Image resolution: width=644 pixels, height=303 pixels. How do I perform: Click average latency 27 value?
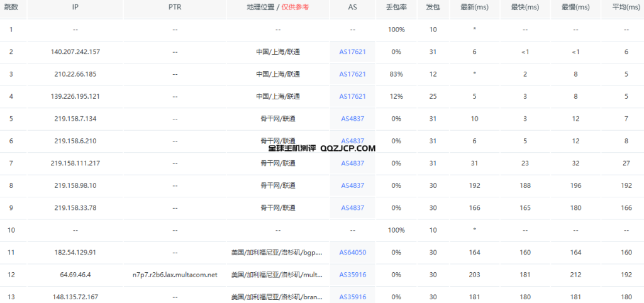(626, 163)
